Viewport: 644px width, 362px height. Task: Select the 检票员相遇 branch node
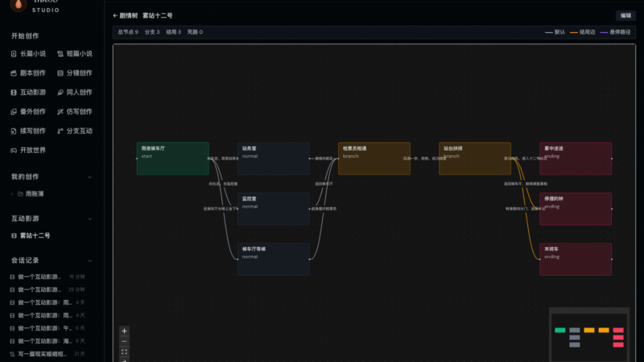click(374, 158)
